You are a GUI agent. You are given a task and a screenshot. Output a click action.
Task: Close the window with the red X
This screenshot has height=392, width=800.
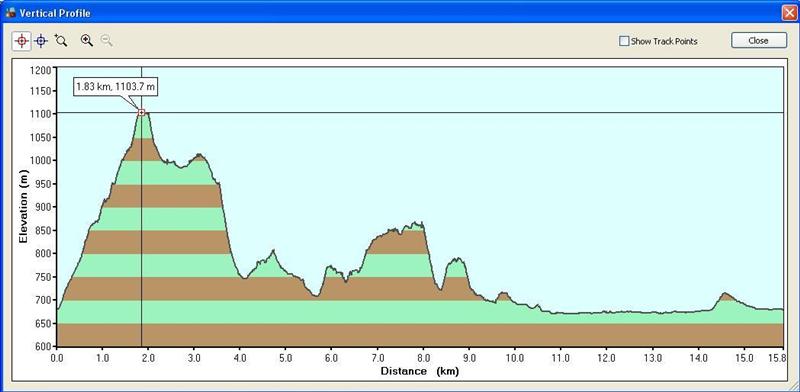pos(789,13)
